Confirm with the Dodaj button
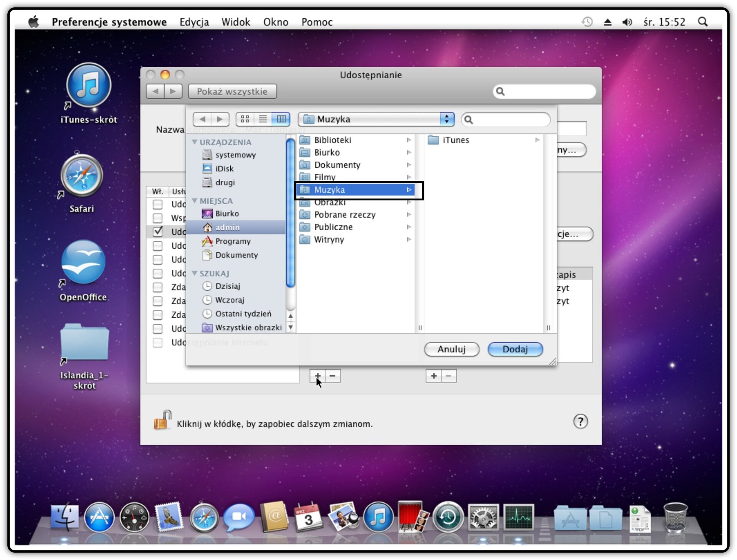This screenshot has height=560, width=737. coord(515,349)
